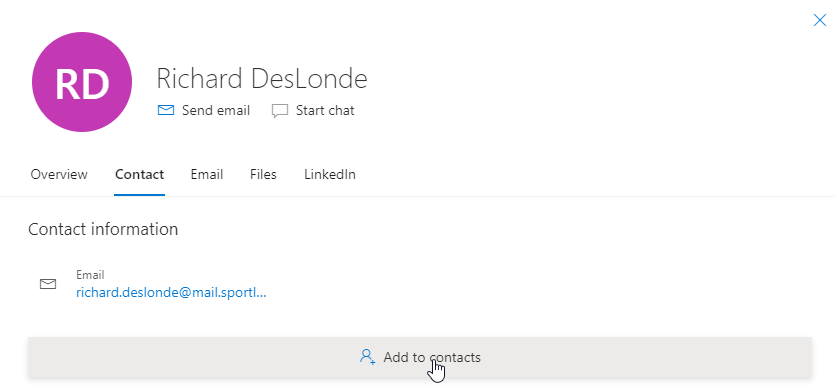Open the Overview tab

coord(59,174)
